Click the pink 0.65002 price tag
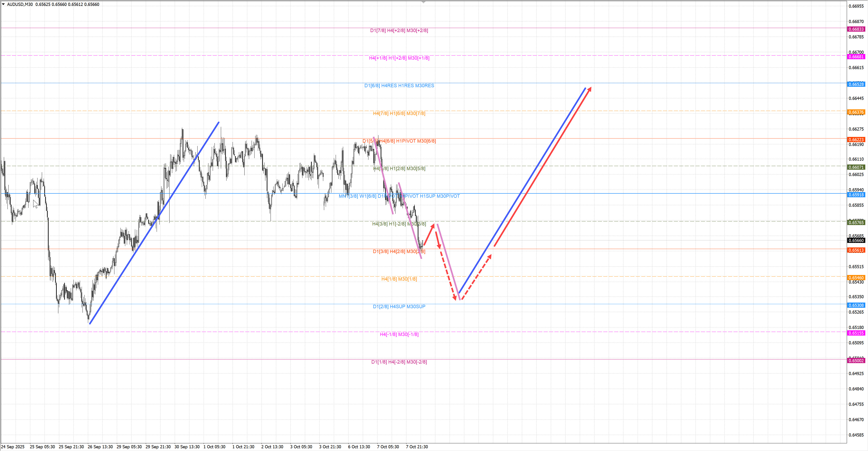This screenshot has width=868, height=451. point(856,361)
